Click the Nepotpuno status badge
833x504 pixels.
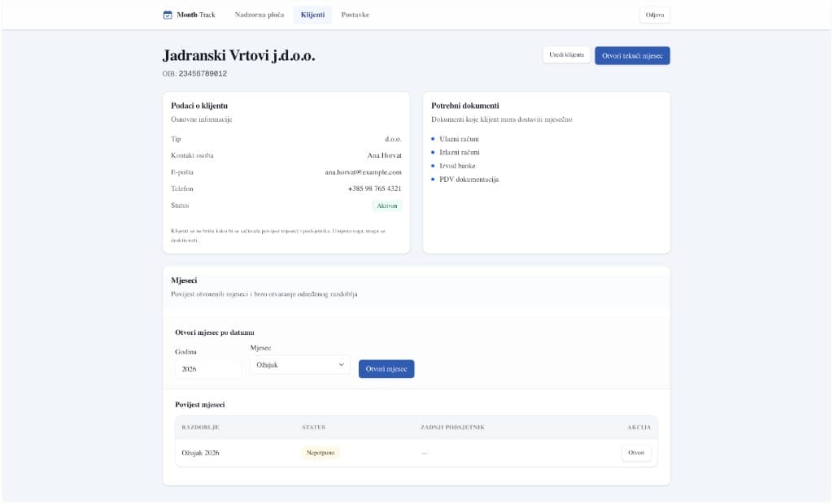tap(320, 452)
